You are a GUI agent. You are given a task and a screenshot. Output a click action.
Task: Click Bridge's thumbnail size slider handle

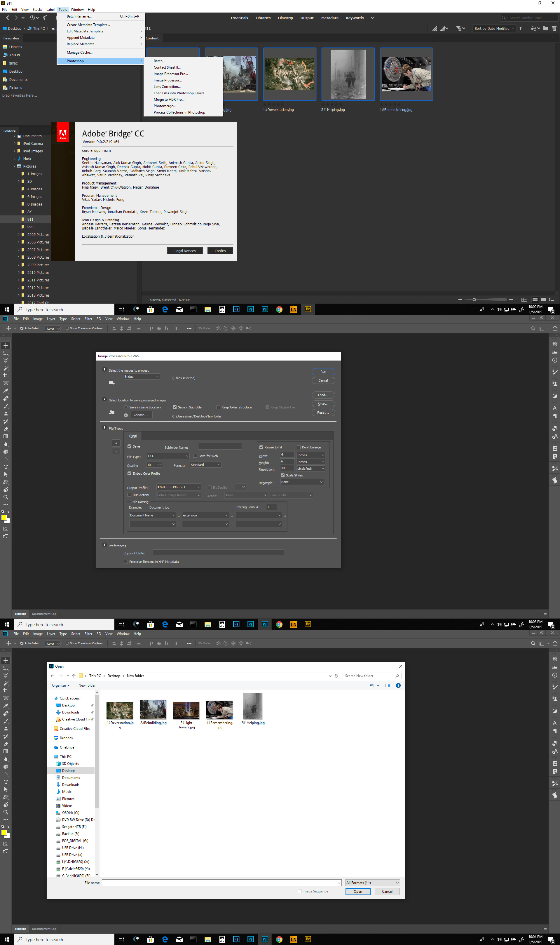474,300
